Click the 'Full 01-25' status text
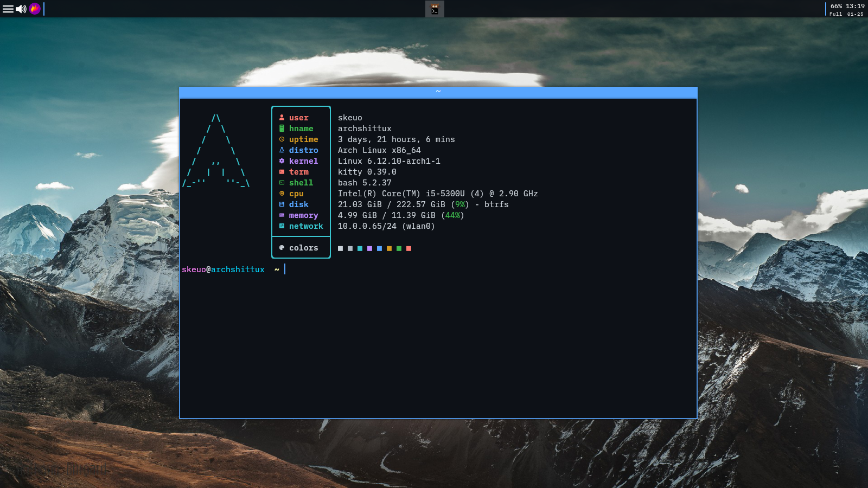Viewport: 868px width, 488px height. click(846, 14)
